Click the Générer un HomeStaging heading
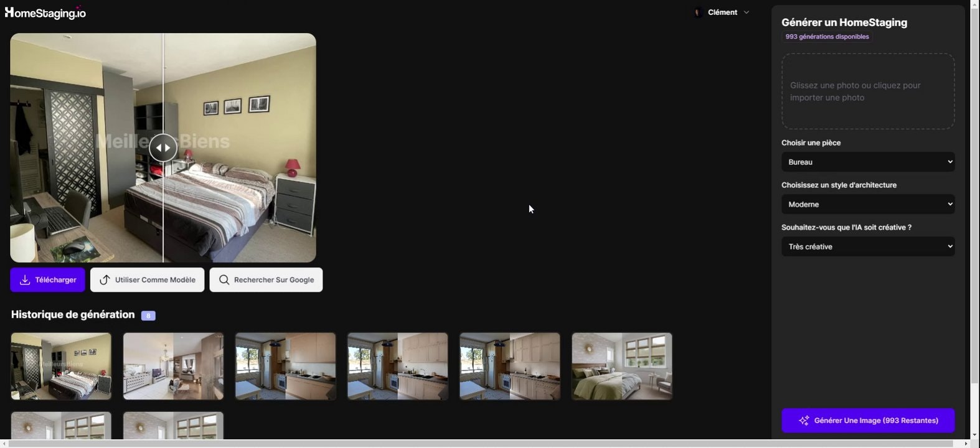This screenshot has height=448, width=980. click(844, 22)
